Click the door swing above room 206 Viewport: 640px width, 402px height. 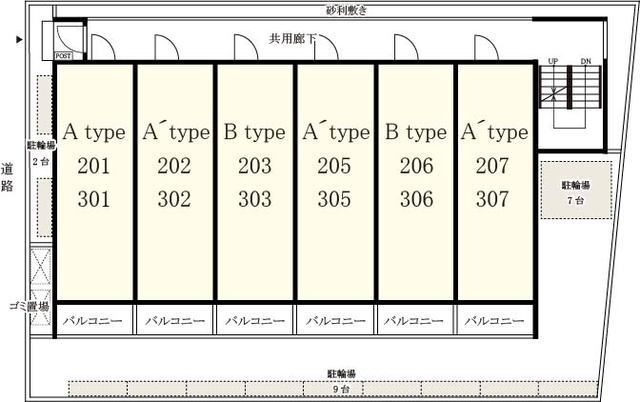[406, 47]
